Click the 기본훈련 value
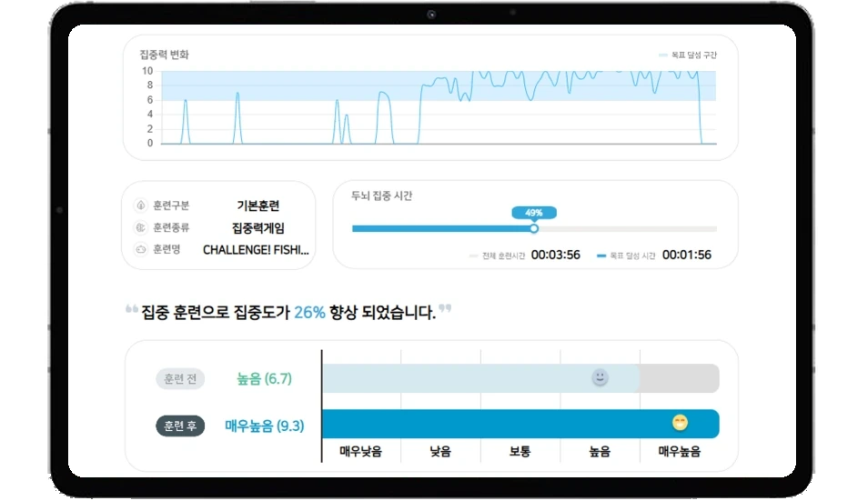Screen dimensions: 868x501 pyautogui.click(x=258, y=205)
